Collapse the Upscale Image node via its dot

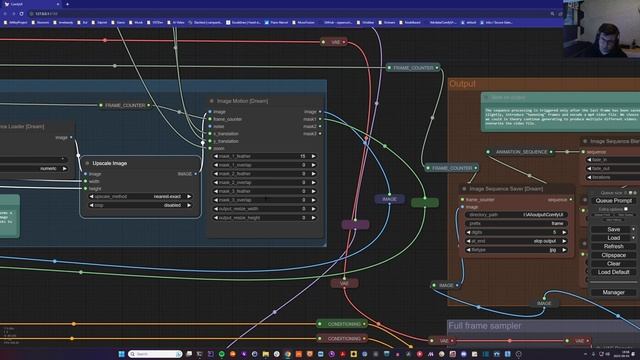[x=87, y=163]
